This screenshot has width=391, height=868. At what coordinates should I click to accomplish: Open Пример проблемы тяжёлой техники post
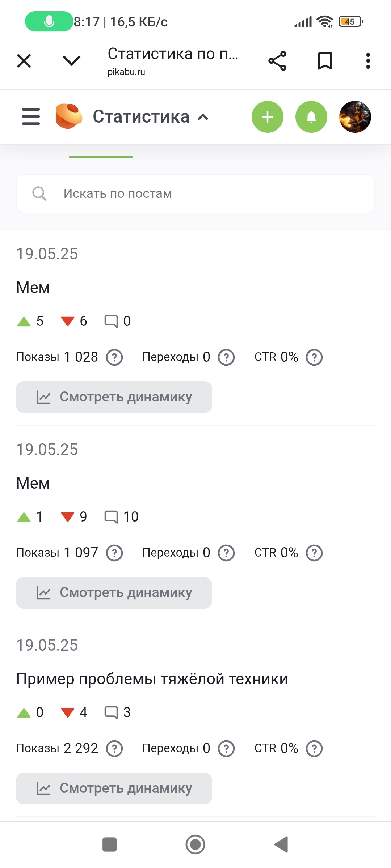[x=152, y=679]
